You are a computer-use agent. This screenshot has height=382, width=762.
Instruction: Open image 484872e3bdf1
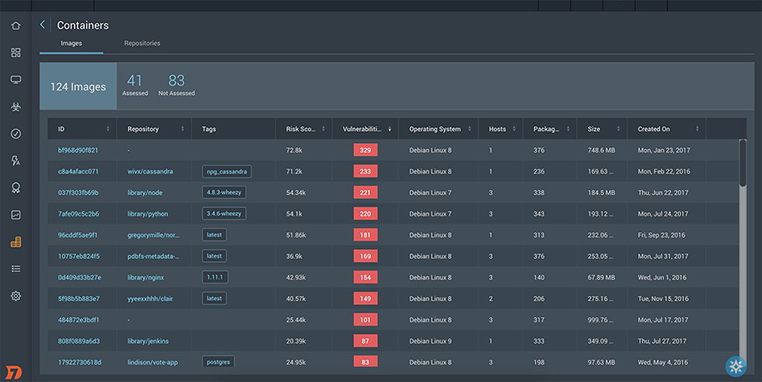[78, 320]
